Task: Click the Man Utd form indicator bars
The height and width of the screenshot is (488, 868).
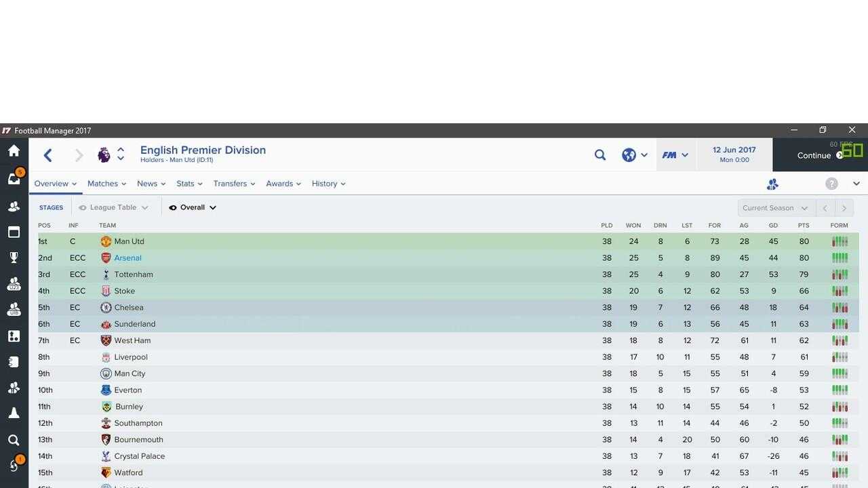Action: pos(840,241)
